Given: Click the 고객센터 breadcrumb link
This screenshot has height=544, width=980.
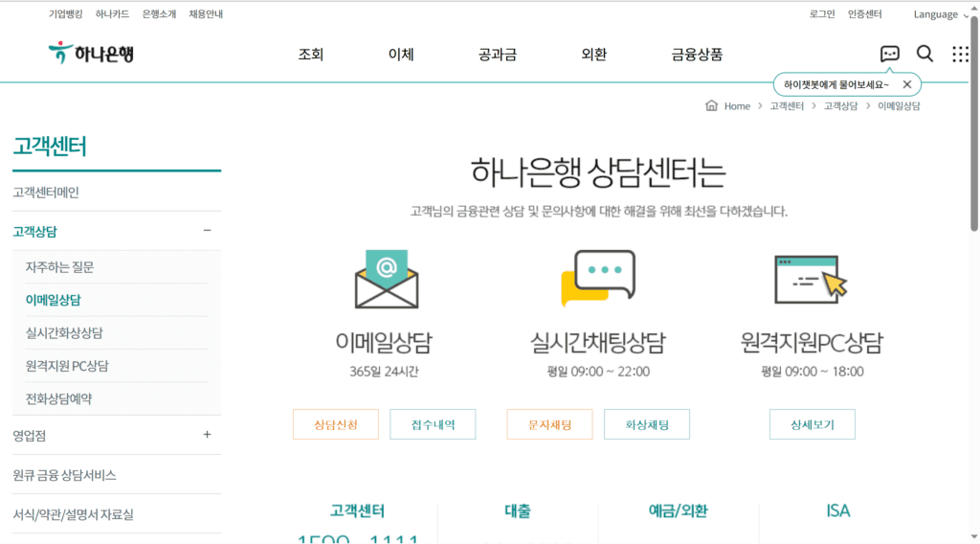Looking at the screenshot, I should click(x=787, y=106).
